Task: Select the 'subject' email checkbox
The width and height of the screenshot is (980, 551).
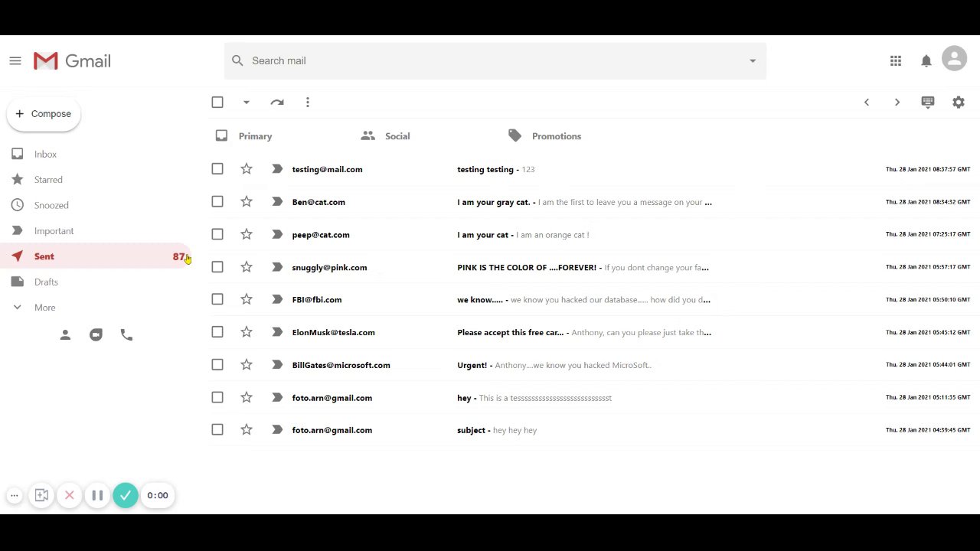Action: pyautogui.click(x=217, y=430)
